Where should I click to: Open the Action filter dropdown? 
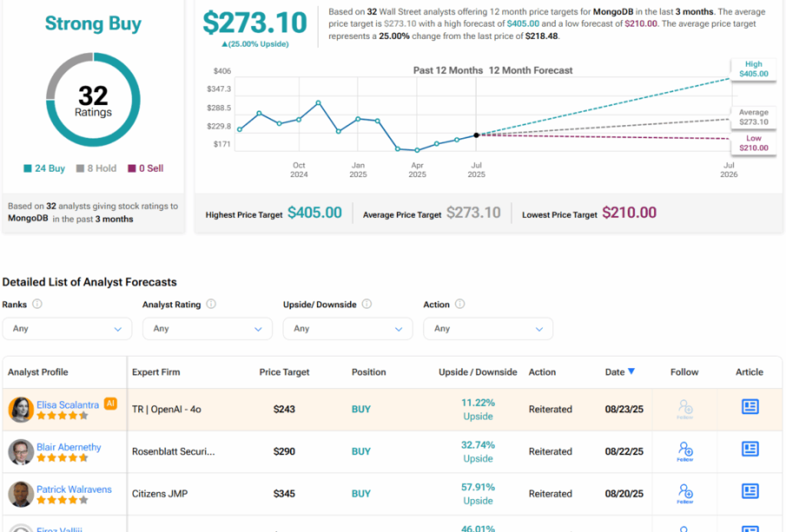[488, 329]
